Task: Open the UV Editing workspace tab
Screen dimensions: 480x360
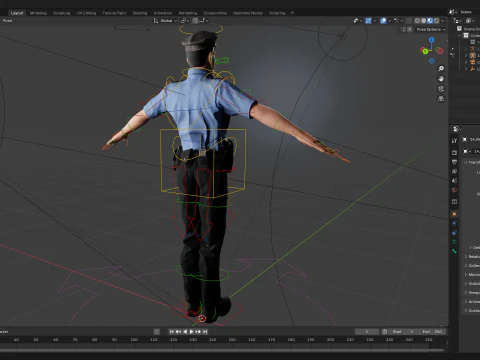Action: (x=86, y=13)
